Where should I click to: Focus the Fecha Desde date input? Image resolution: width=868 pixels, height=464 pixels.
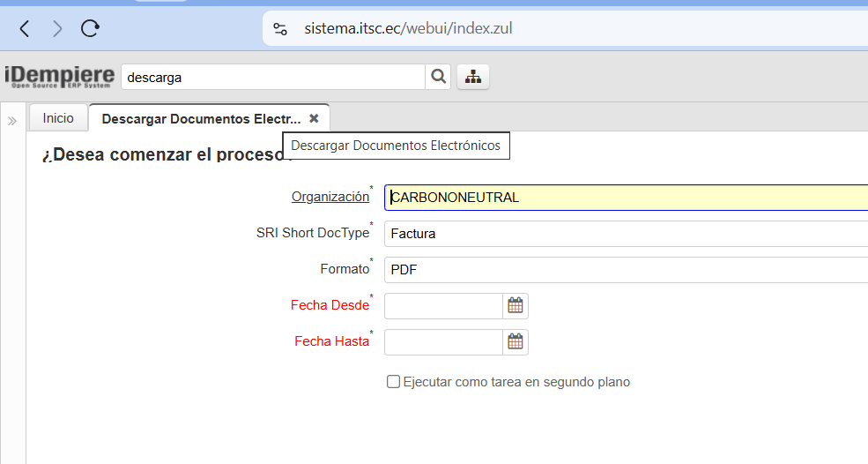pyautogui.click(x=443, y=306)
